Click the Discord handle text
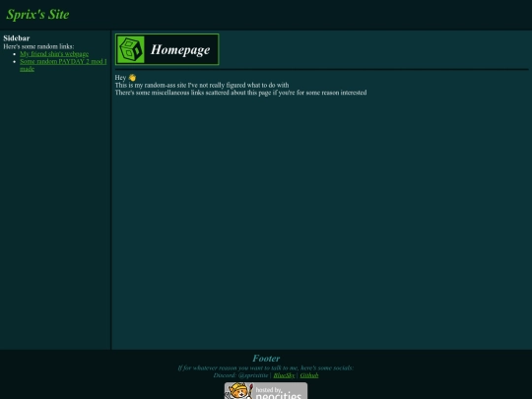The image size is (532, 399). [x=240, y=375]
